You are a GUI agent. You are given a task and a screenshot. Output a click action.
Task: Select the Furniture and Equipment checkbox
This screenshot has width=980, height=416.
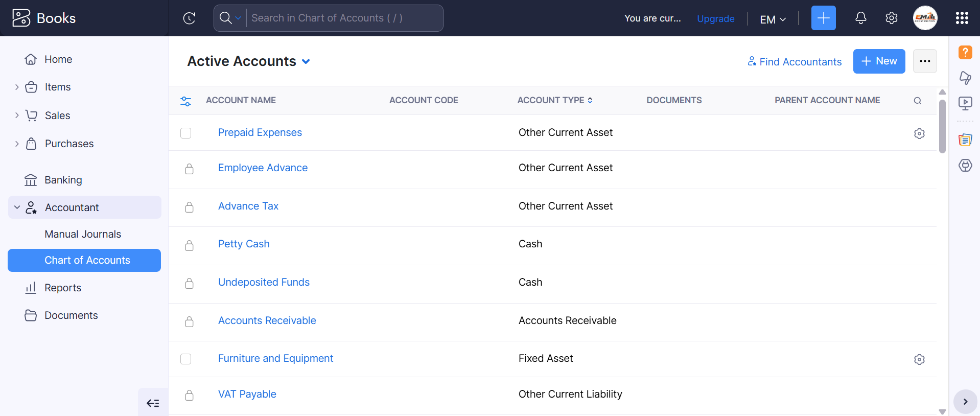pyautogui.click(x=185, y=359)
